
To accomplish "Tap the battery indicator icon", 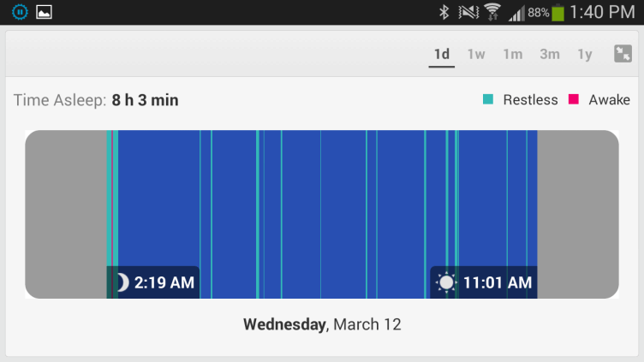I will [558, 12].
